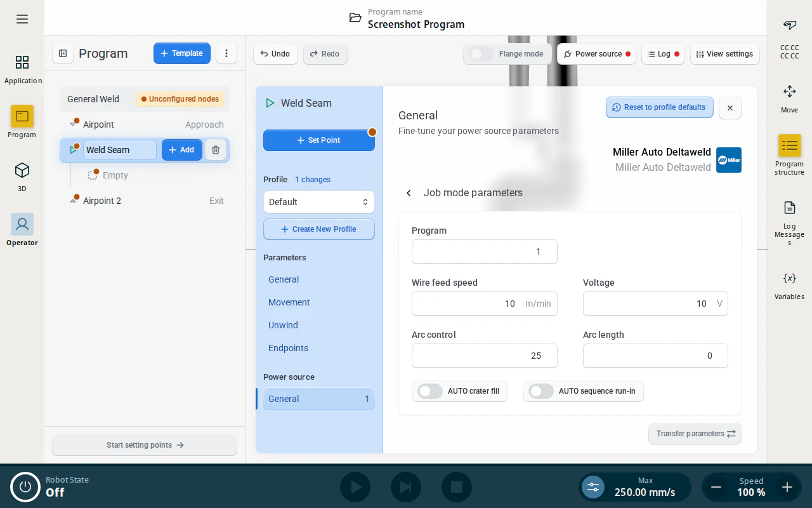
Task: Click the Set Point button
Action: [319, 140]
